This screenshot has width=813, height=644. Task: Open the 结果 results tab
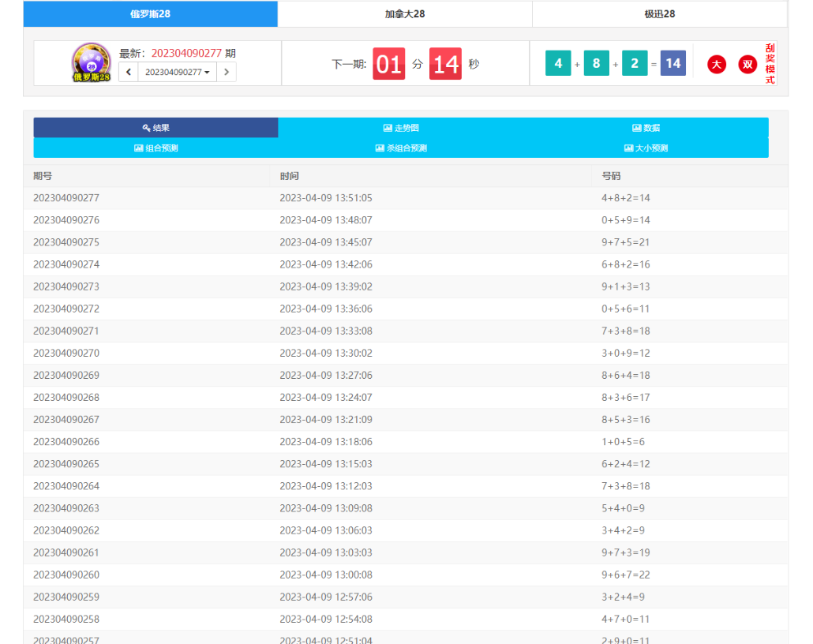pyautogui.click(x=156, y=128)
